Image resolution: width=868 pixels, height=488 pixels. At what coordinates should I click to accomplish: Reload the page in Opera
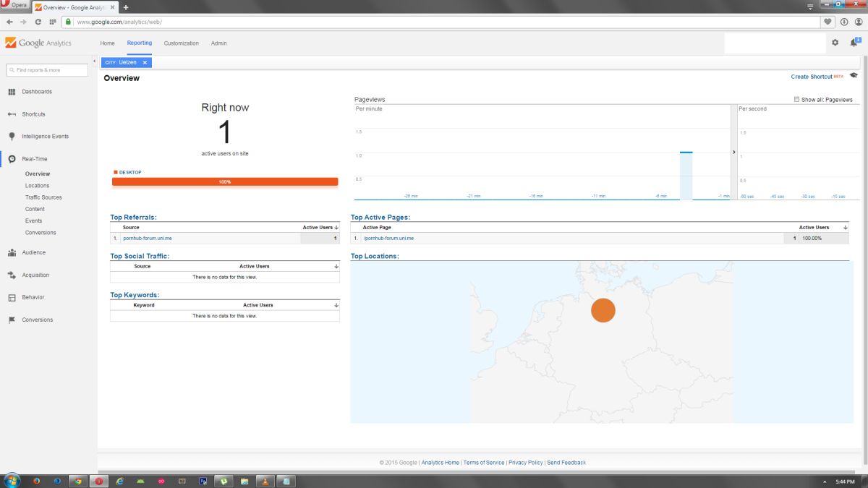pos(38,22)
